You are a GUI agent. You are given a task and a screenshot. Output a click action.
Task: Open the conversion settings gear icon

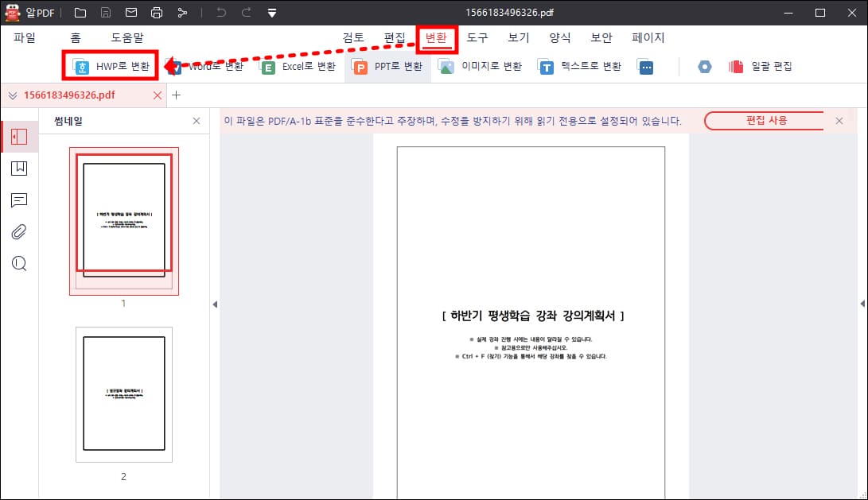tap(705, 67)
